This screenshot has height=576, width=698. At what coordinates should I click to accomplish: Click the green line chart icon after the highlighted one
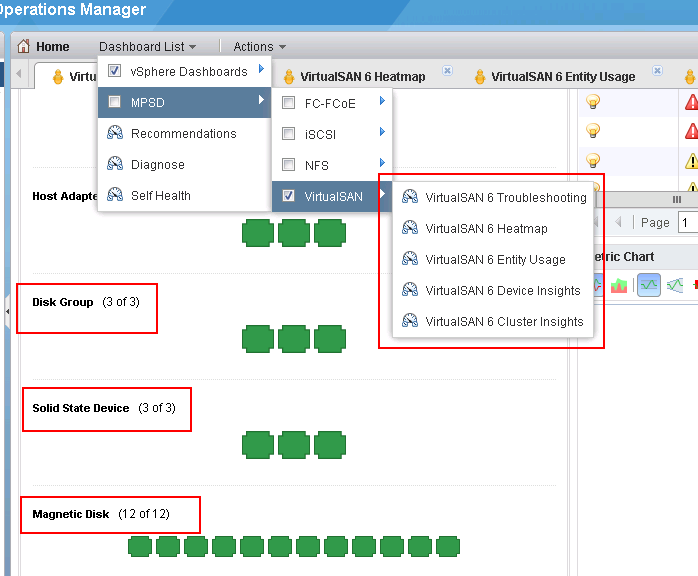[x=675, y=285]
